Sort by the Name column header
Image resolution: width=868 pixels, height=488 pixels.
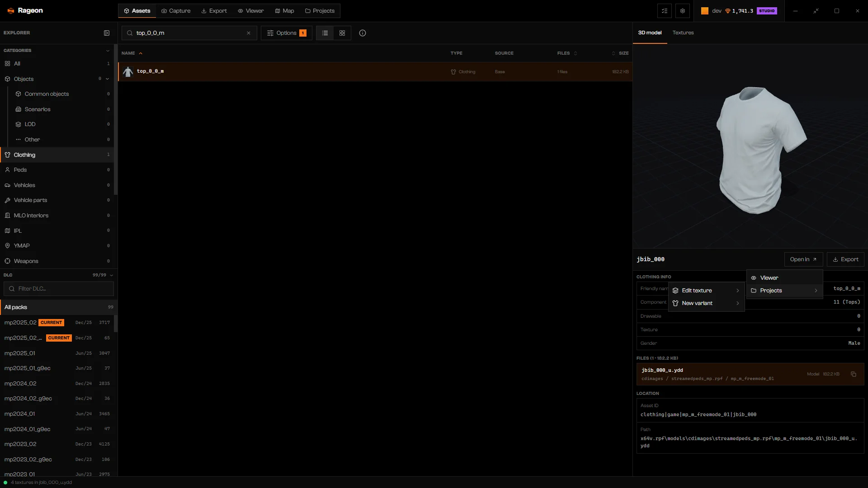tap(132, 53)
